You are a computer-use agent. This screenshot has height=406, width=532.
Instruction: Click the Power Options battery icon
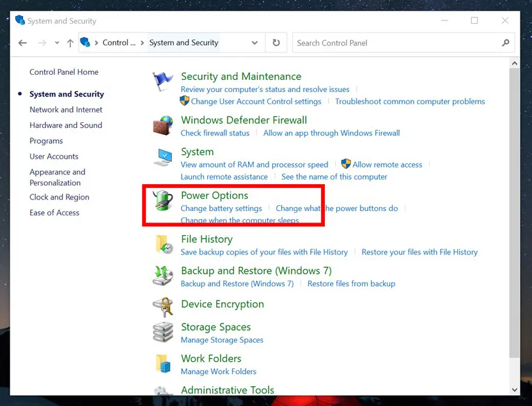click(x=163, y=201)
